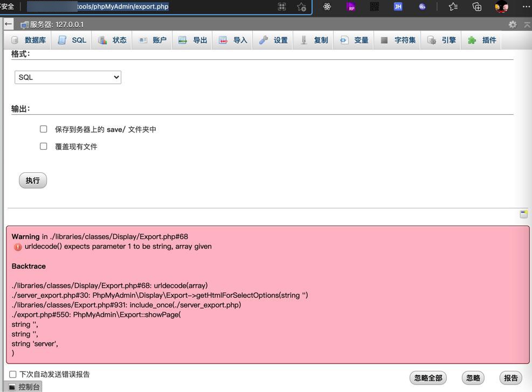Check 保存到务器上的 save/ 文件夹中 checkbox
This screenshot has width=532, height=392.
coord(44,129)
